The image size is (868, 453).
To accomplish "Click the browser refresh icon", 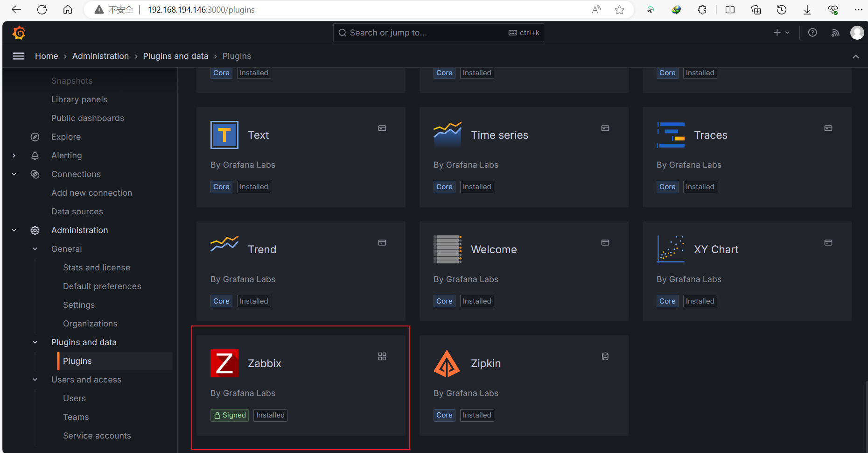I will (x=42, y=10).
